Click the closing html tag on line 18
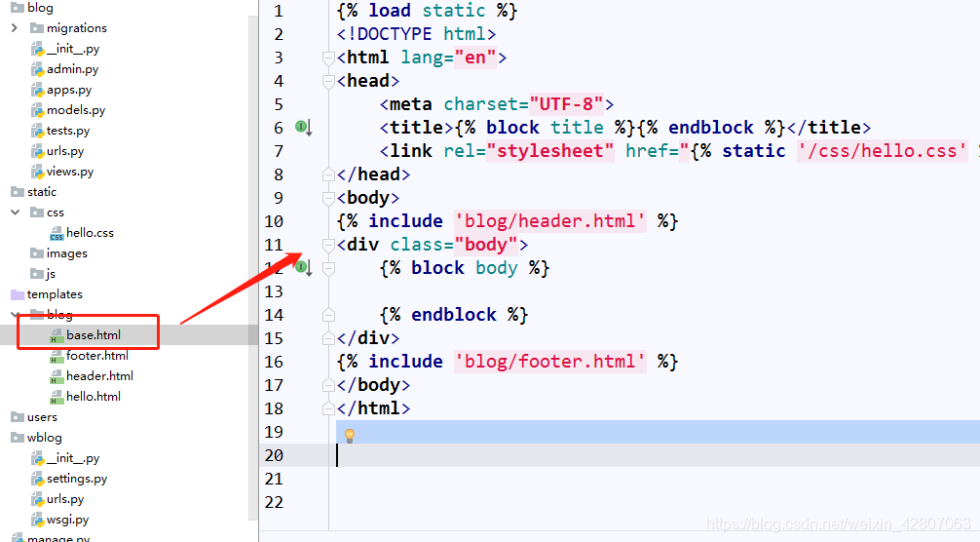Image resolution: width=980 pixels, height=542 pixels. coord(374,408)
